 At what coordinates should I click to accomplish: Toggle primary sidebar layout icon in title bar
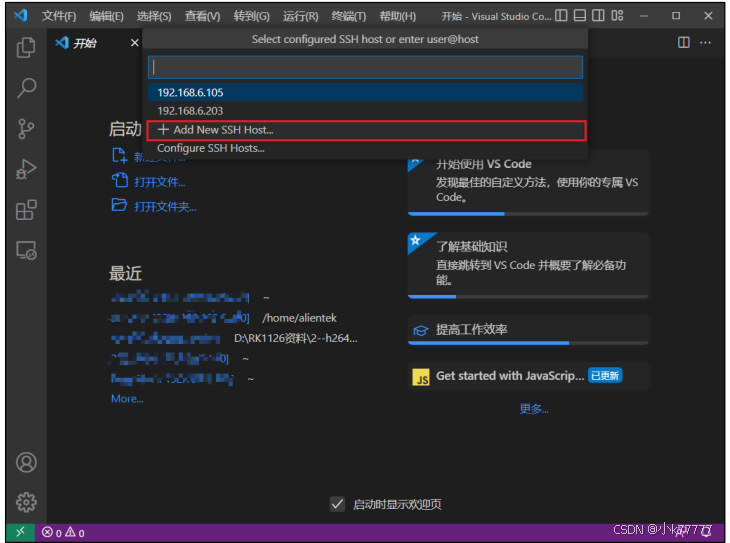pos(561,16)
